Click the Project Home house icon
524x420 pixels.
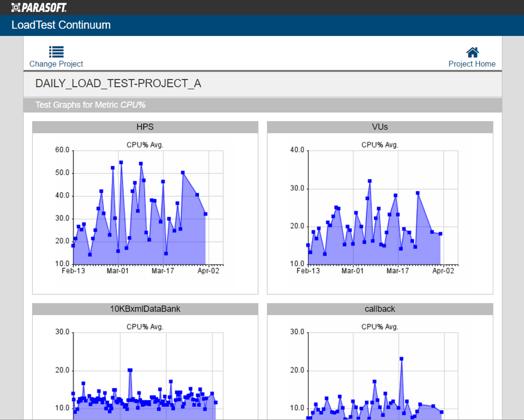(472, 52)
